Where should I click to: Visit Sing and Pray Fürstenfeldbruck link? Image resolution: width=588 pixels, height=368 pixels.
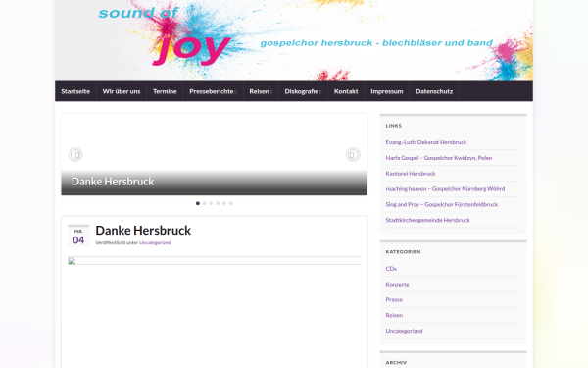click(442, 205)
